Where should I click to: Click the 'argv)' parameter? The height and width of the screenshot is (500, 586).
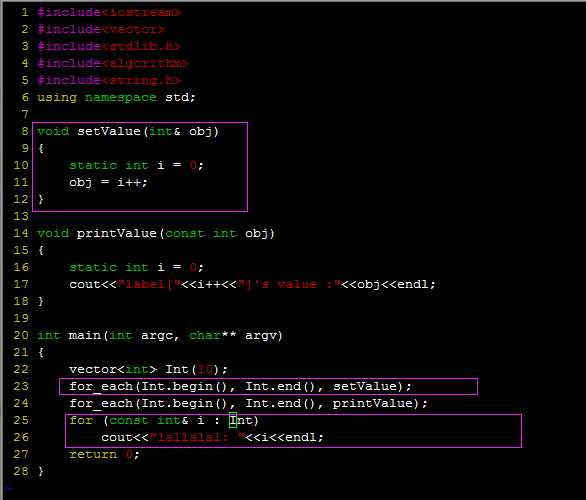pyautogui.click(x=263, y=336)
